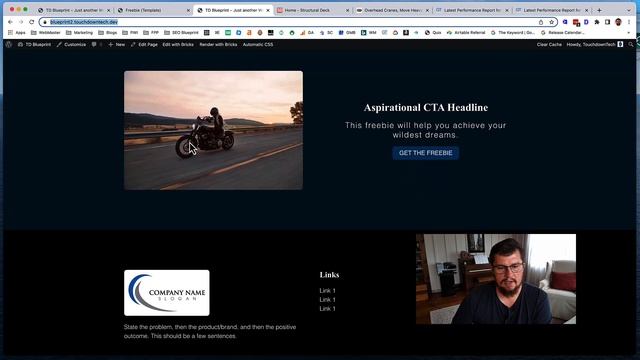Screen dimensions: 640x360
Task: Click Customize in the admin bar
Action: pyautogui.click(x=71, y=44)
